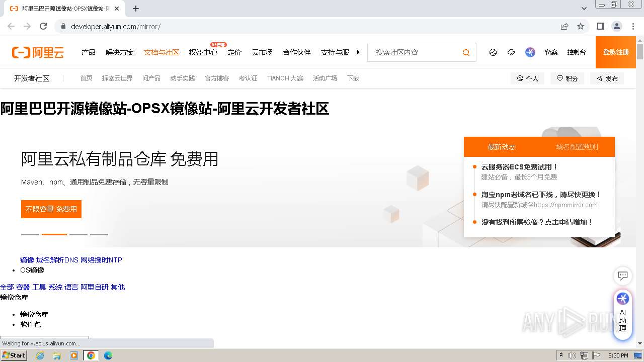Expand more nav items with arrow
This screenshot has width=644, height=362.
(358, 52)
